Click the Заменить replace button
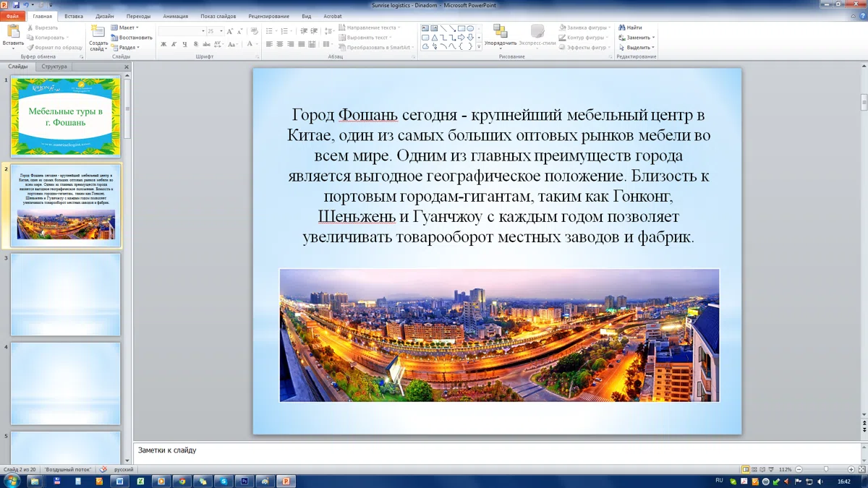 pyautogui.click(x=637, y=38)
